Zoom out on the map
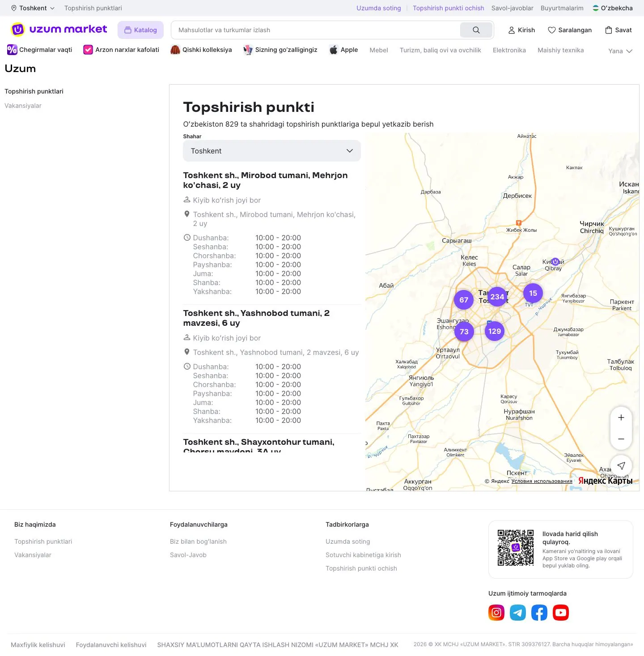Viewport: 644px width, 656px height. point(621,439)
